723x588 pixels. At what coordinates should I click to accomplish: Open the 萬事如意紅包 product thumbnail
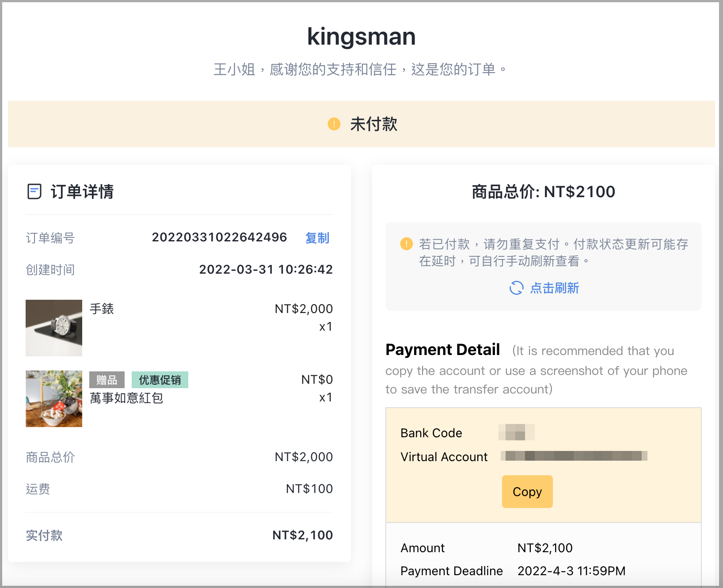coord(54,399)
